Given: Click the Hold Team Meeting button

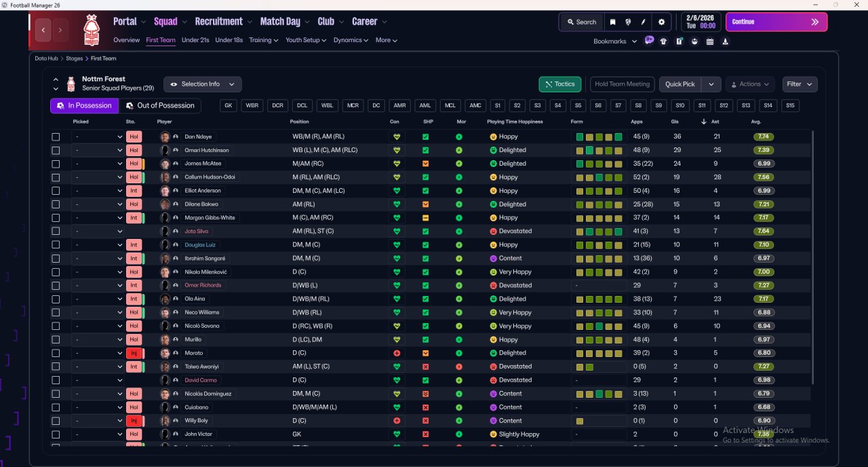Looking at the screenshot, I should (622, 84).
